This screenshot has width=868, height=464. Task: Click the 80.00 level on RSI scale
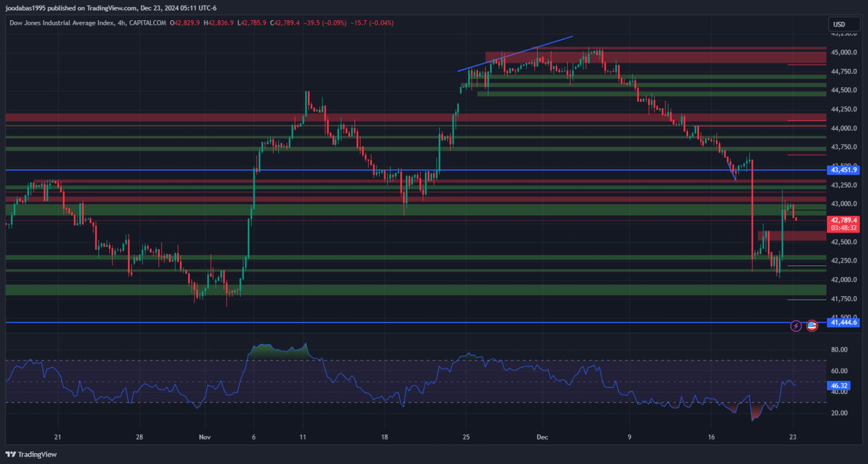pos(839,349)
